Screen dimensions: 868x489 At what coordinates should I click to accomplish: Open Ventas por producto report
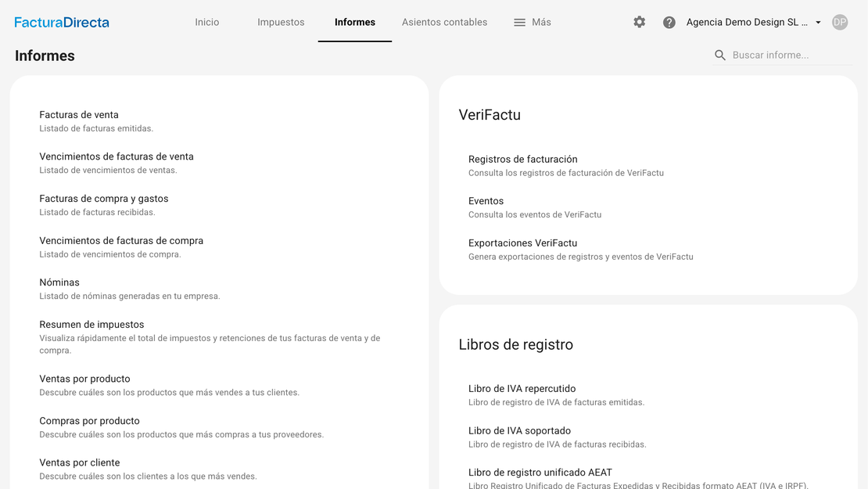tap(84, 379)
